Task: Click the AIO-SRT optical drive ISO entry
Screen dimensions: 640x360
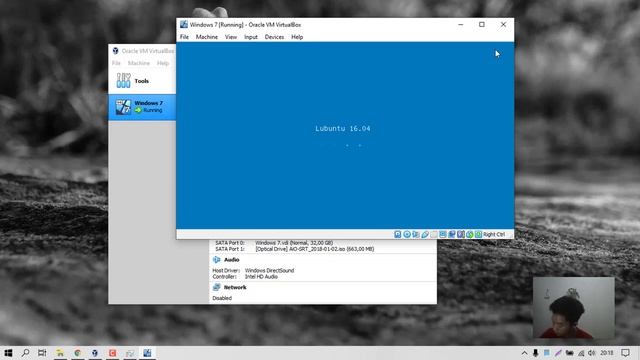Action: pos(315,249)
